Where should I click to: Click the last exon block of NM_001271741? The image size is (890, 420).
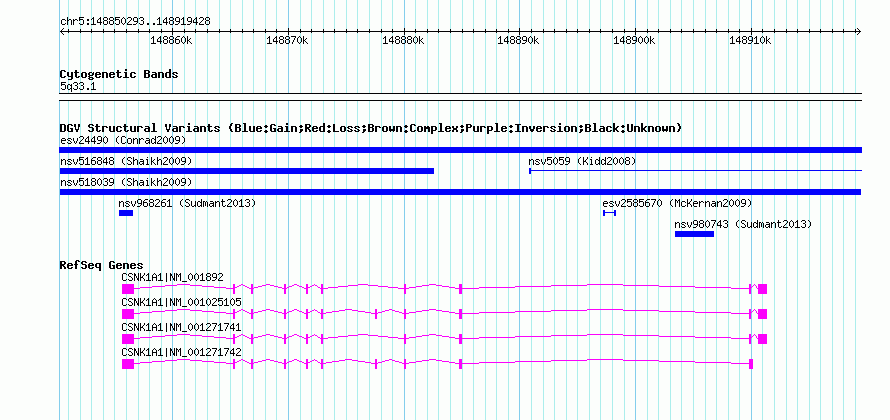(762, 339)
